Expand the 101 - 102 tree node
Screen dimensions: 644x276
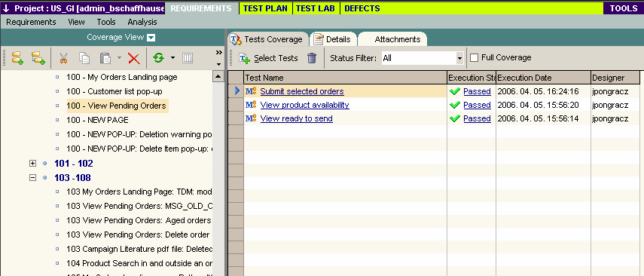coord(33,164)
